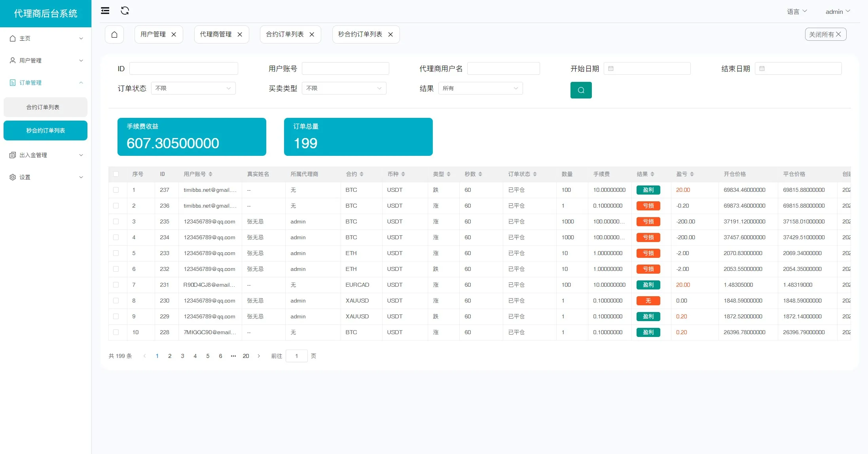
Task: Switch to the 合约订单列表 tab
Action: point(284,34)
